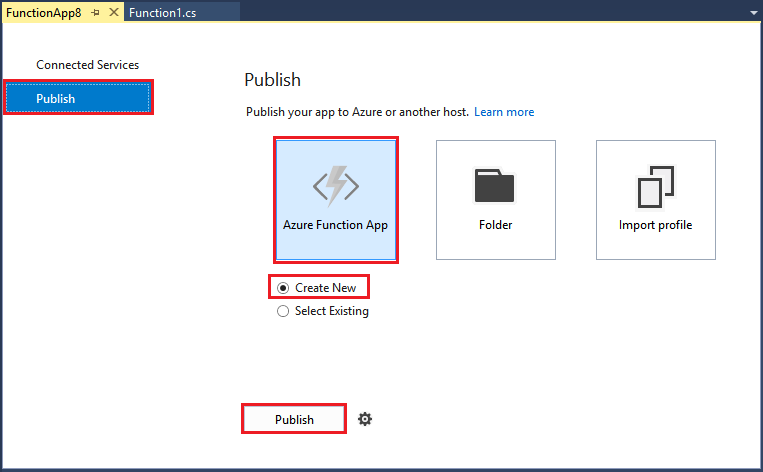This screenshot has height=472, width=763.
Task: Select the Select Existing radio button
Action: (x=283, y=311)
